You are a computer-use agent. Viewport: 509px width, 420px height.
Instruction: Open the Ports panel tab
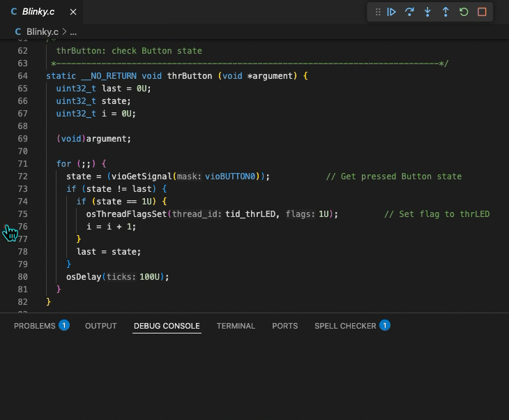click(x=284, y=326)
